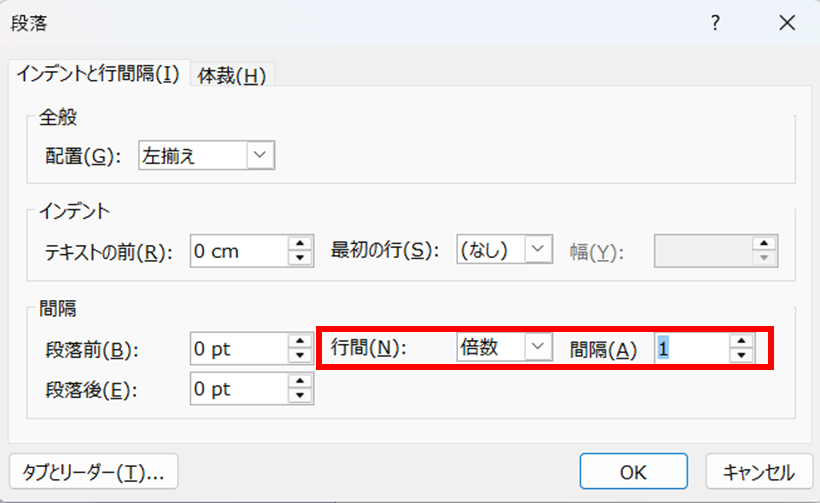Click the テキストの前 input field
The width and height of the screenshot is (820, 503).
coord(237,251)
